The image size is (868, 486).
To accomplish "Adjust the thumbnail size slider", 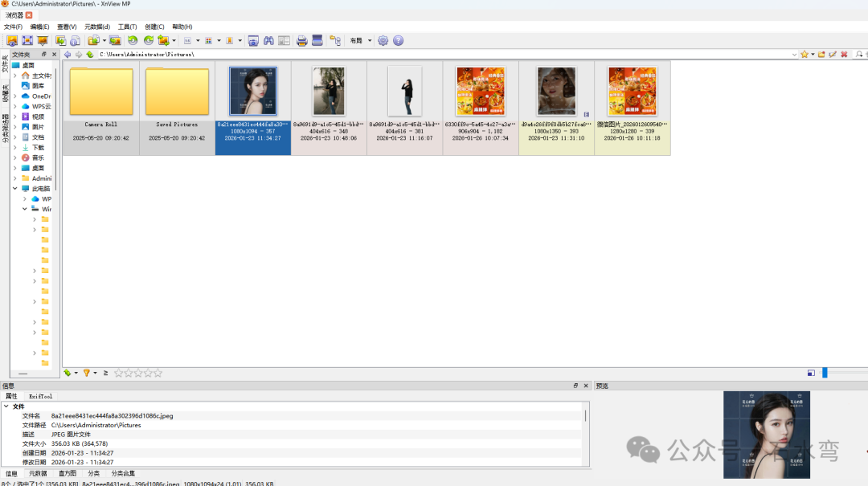I will [x=825, y=373].
